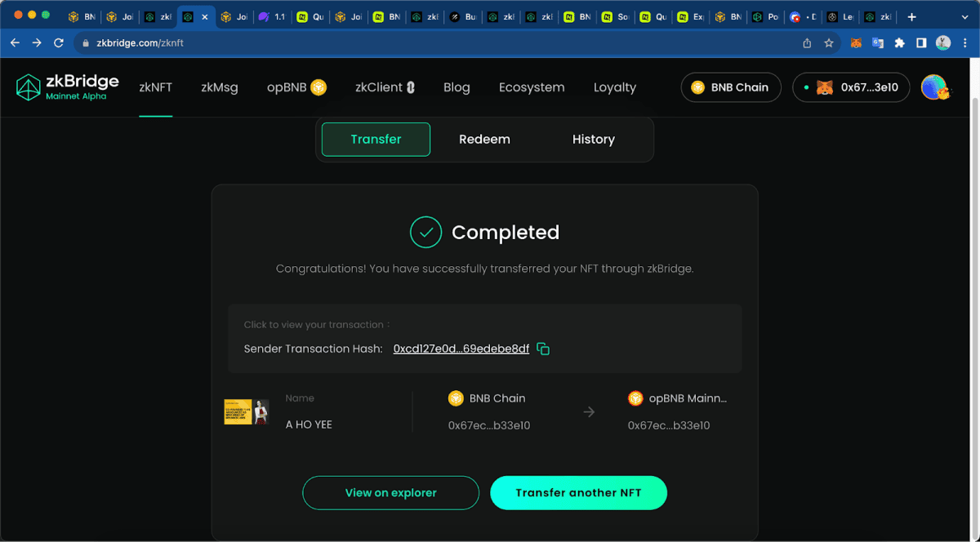The height and width of the screenshot is (542, 980).
Task: Close the active zkBridge browser tab
Action: (x=204, y=16)
